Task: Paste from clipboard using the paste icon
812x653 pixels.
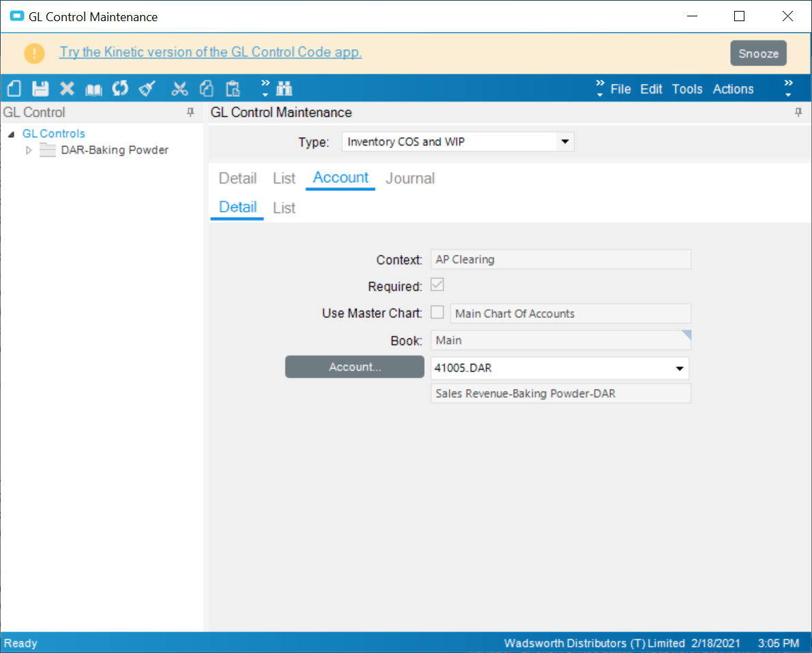Action: [x=233, y=89]
